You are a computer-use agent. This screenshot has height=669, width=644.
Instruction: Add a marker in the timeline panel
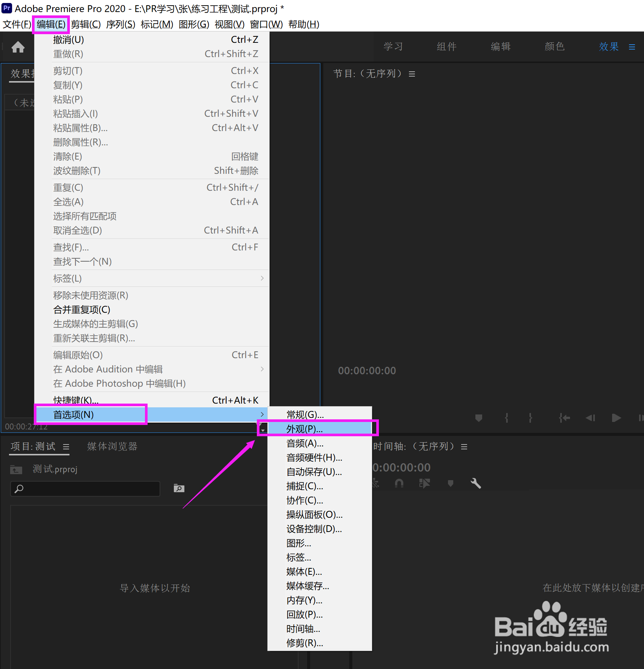pyautogui.click(x=451, y=483)
